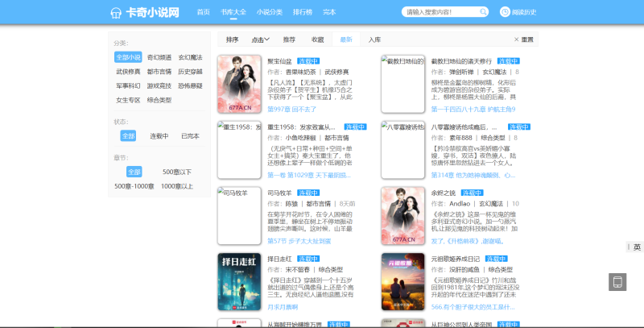This screenshot has width=644, height=328.
Task: Click author name 没肝的咸鱼
Action: 464,270
